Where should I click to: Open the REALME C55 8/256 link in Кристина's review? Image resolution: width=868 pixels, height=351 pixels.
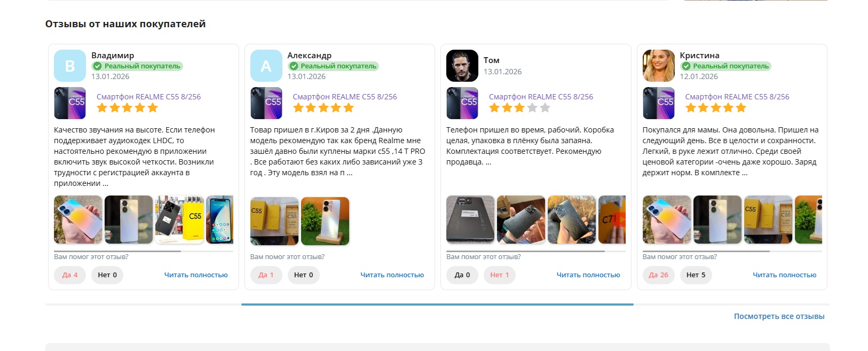point(737,97)
